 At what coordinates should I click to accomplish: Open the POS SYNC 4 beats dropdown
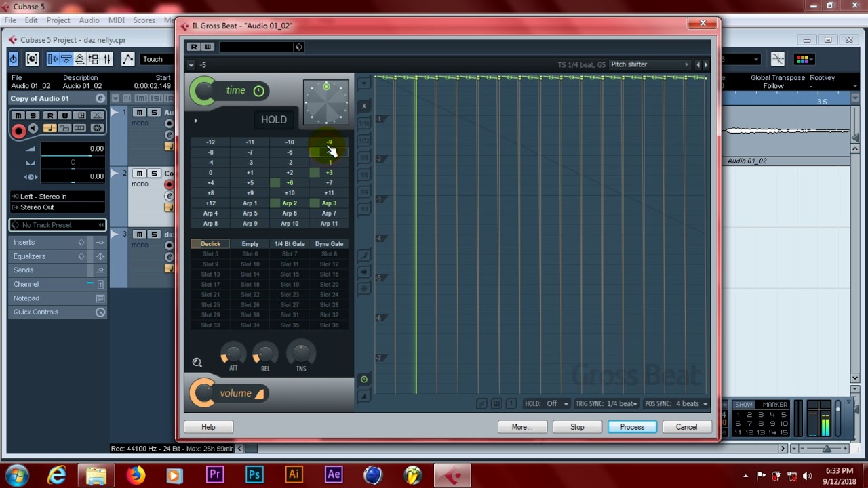[676, 404]
